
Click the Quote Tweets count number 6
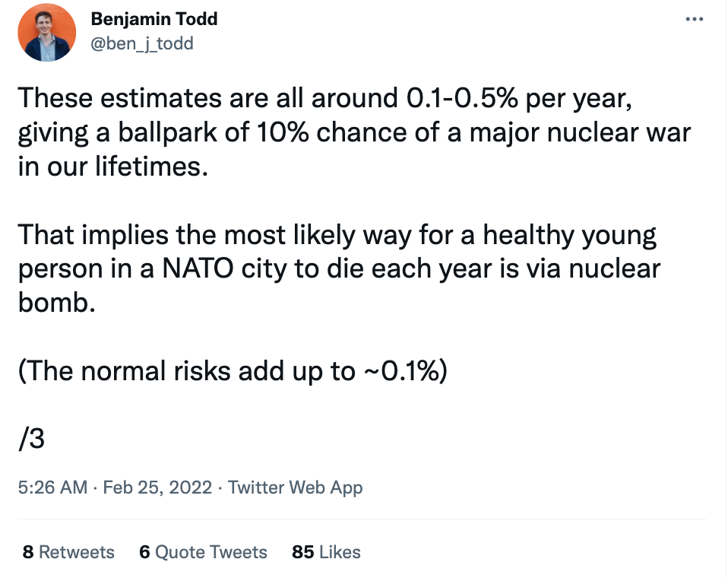pos(144,552)
